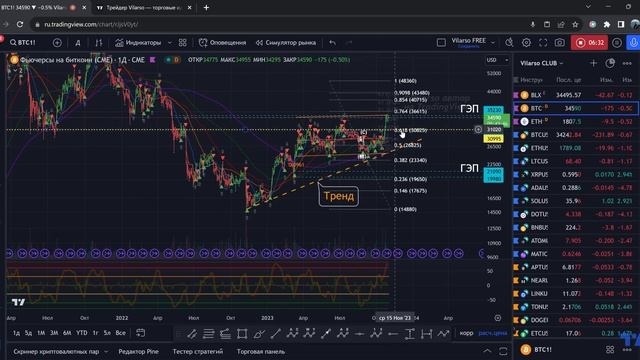Viewport: 640px width, 360px height.
Task: Maximize the bottom panel
Action: point(503,351)
